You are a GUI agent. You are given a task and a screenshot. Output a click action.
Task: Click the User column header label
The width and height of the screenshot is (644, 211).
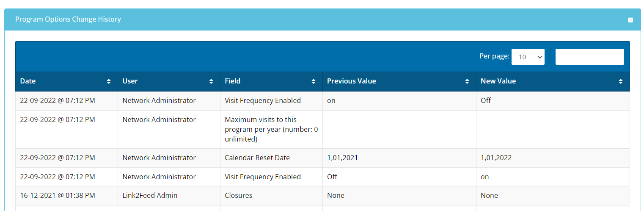click(130, 81)
